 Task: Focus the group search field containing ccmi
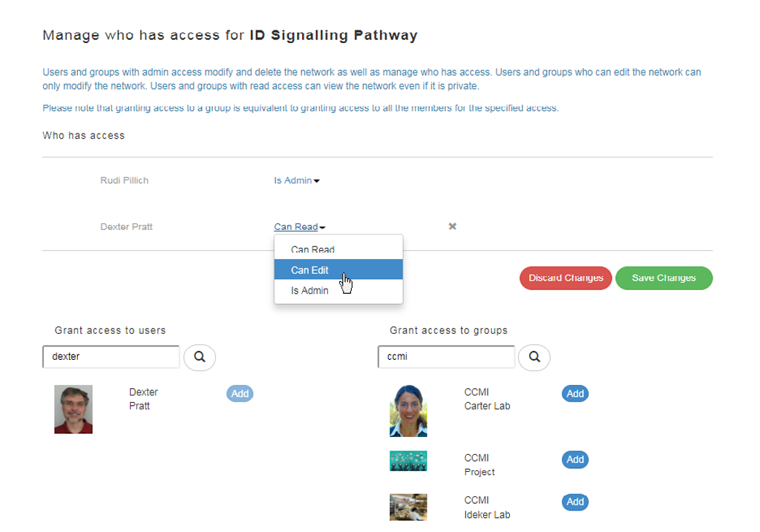[x=446, y=357]
